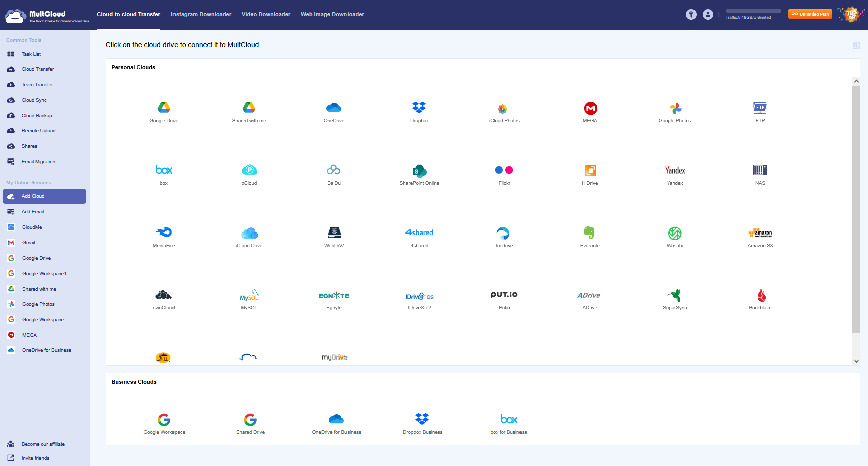
Task: Switch to Video Downloader tab
Action: [266, 14]
